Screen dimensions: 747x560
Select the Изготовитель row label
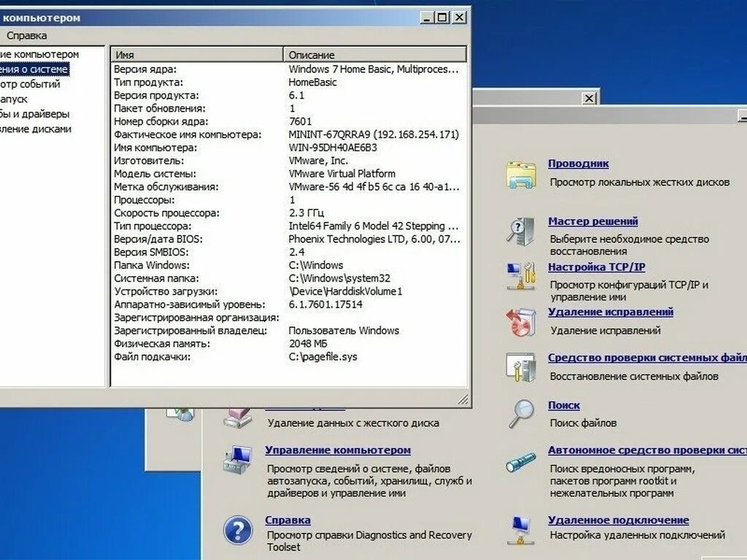pos(149,161)
